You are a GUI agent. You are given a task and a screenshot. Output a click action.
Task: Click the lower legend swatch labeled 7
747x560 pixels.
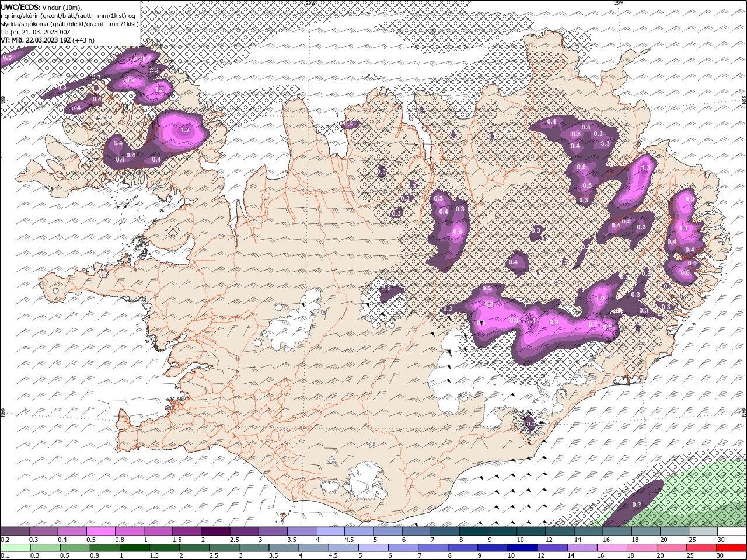click(x=433, y=548)
